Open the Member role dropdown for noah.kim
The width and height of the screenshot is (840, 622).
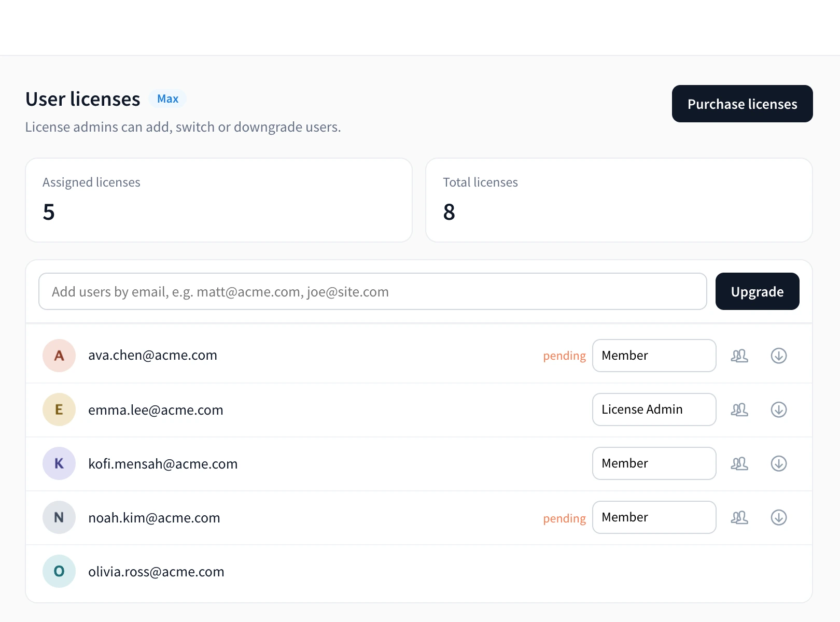coord(654,517)
